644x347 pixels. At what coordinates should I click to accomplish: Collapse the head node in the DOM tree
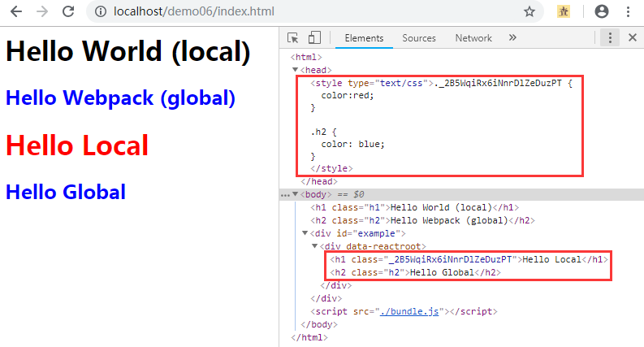coord(295,70)
